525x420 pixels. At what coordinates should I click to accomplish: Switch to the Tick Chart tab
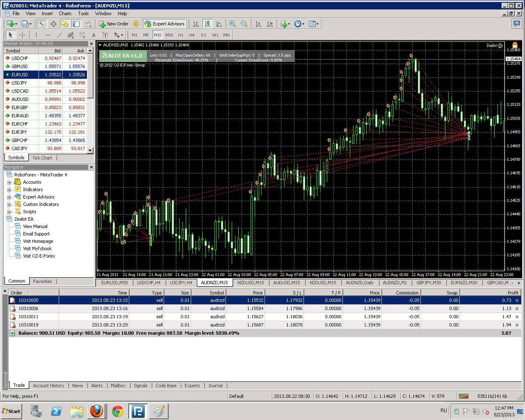pos(42,158)
